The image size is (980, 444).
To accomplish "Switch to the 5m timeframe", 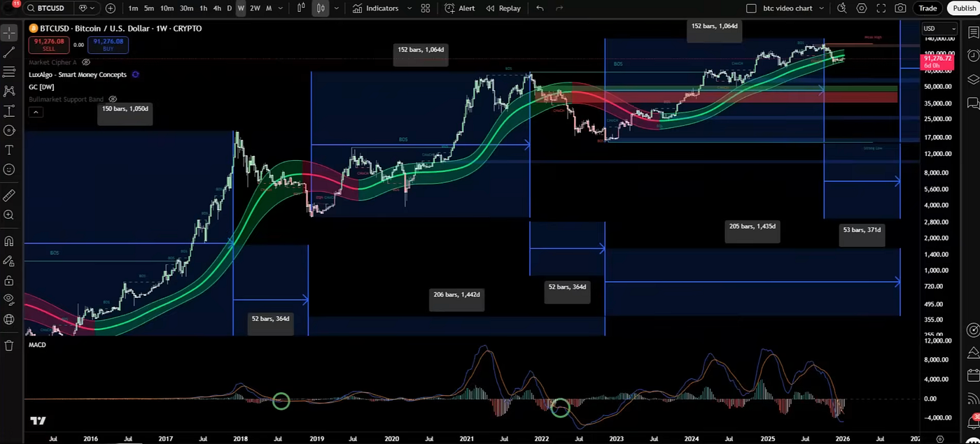I will [149, 8].
